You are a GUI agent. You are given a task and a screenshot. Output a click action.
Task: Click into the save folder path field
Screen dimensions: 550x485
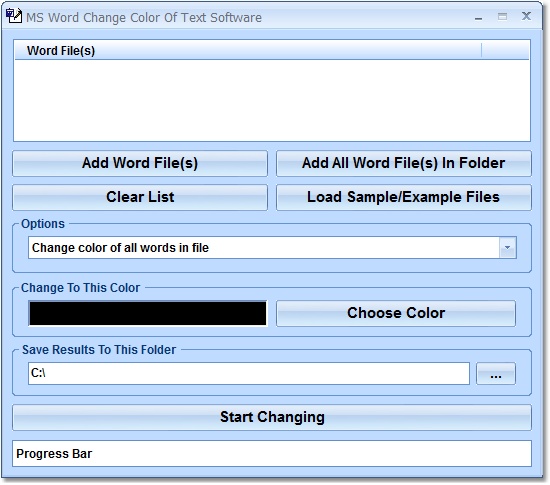coord(249,373)
